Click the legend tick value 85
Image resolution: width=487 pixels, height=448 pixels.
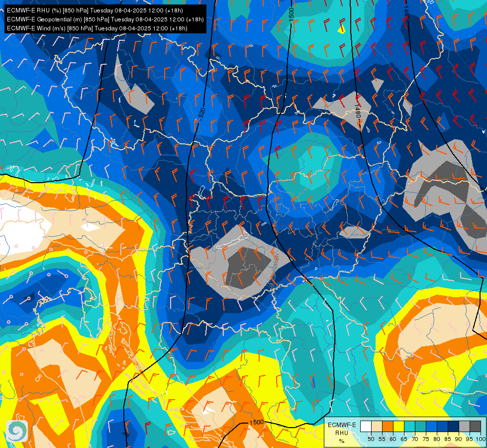(x=448, y=439)
